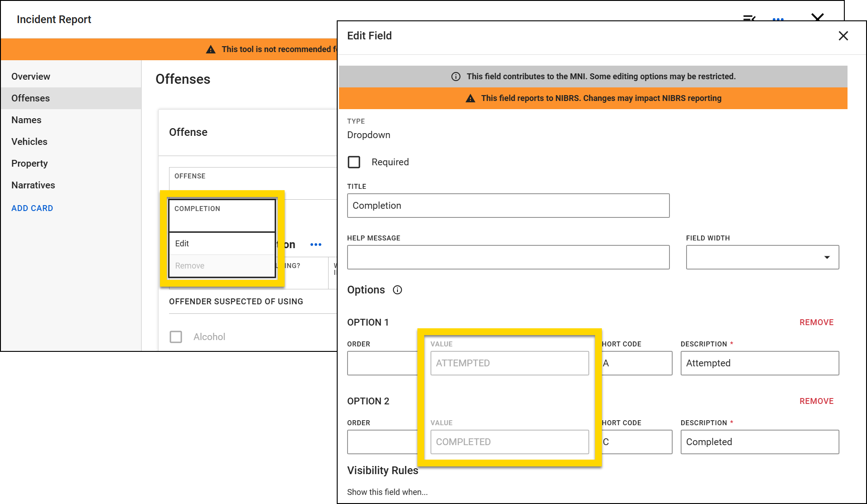The height and width of the screenshot is (504, 867).
Task: Click REMOVE for Option 2
Action: (x=816, y=401)
